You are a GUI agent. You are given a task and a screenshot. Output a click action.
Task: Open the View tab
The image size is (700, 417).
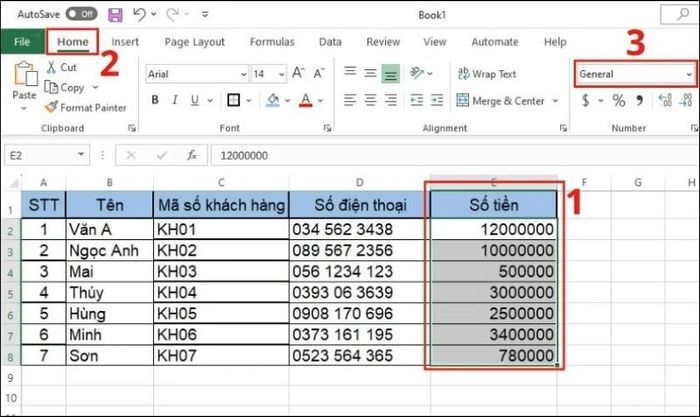(435, 42)
